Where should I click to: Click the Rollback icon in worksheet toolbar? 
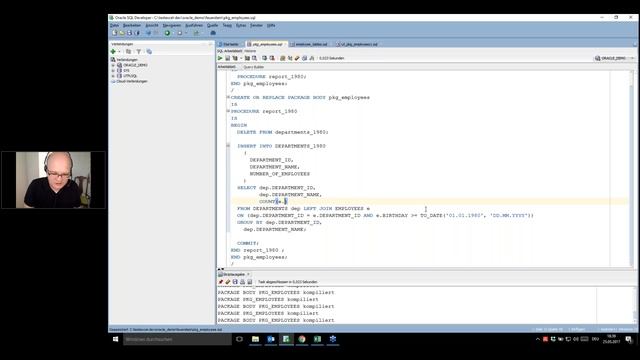272,58
